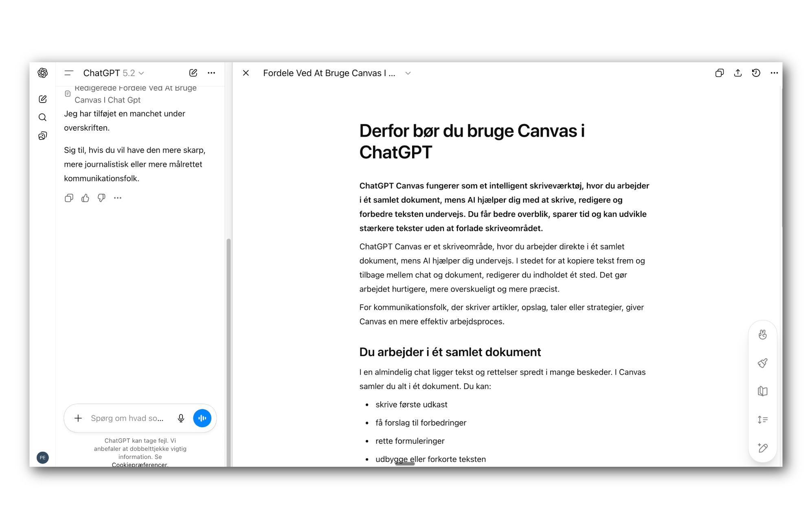Viewport: 812px width, 529px height.
Task: Select the final polish brush tool
Action: (762, 363)
